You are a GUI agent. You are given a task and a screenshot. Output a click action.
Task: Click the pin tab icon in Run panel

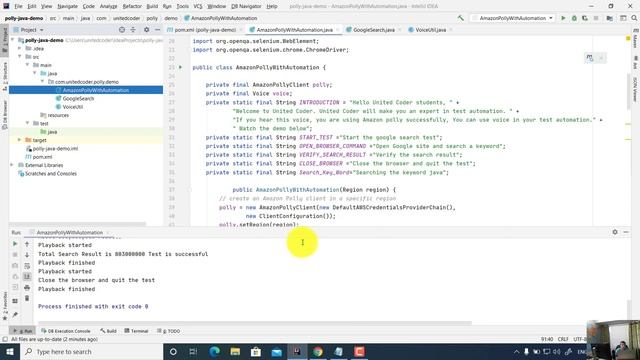pos(15,315)
